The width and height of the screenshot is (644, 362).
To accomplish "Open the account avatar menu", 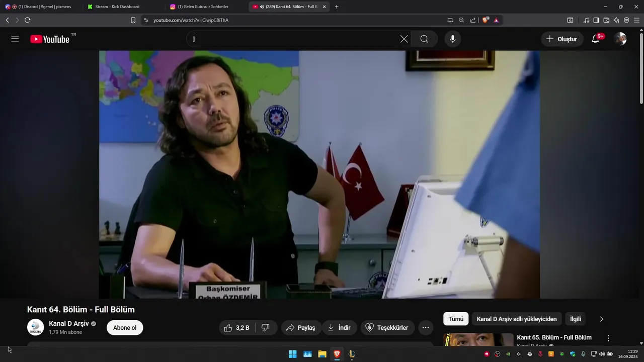I will point(620,39).
